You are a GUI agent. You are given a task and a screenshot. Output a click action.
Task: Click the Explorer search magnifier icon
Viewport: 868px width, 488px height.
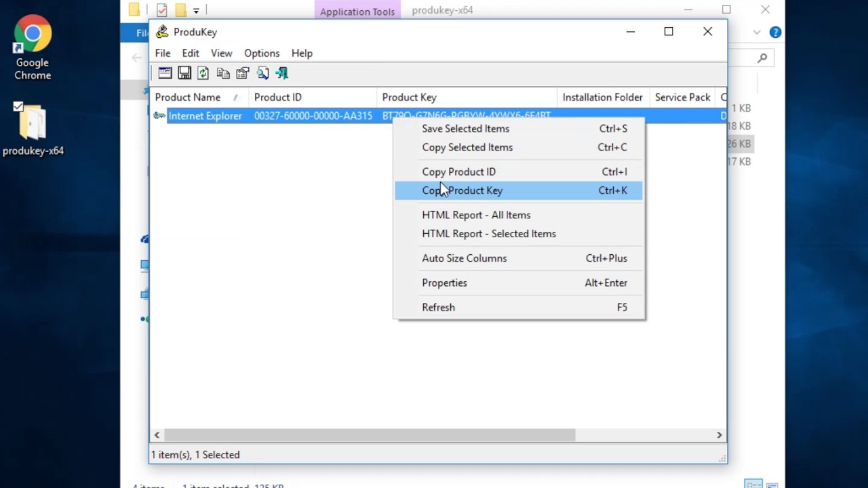click(x=762, y=58)
